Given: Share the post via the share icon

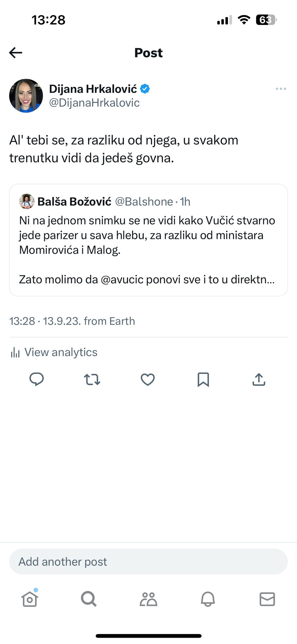Looking at the screenshot, I should click(258, 380).
